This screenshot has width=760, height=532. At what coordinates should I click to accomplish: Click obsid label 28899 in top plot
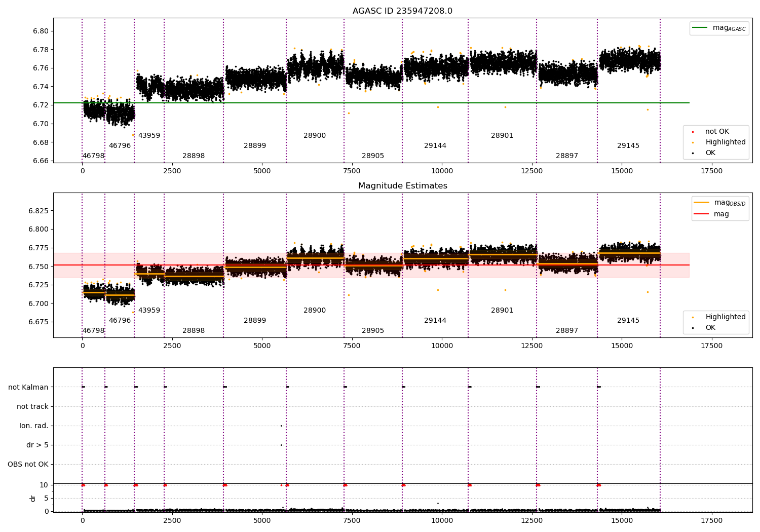click(x=255, y=146)
